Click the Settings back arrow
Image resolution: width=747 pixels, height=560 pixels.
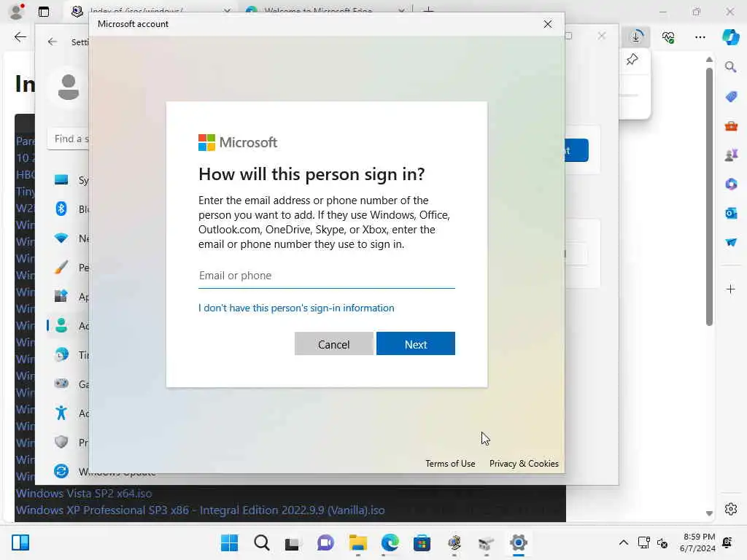click(x=53, y=42)
